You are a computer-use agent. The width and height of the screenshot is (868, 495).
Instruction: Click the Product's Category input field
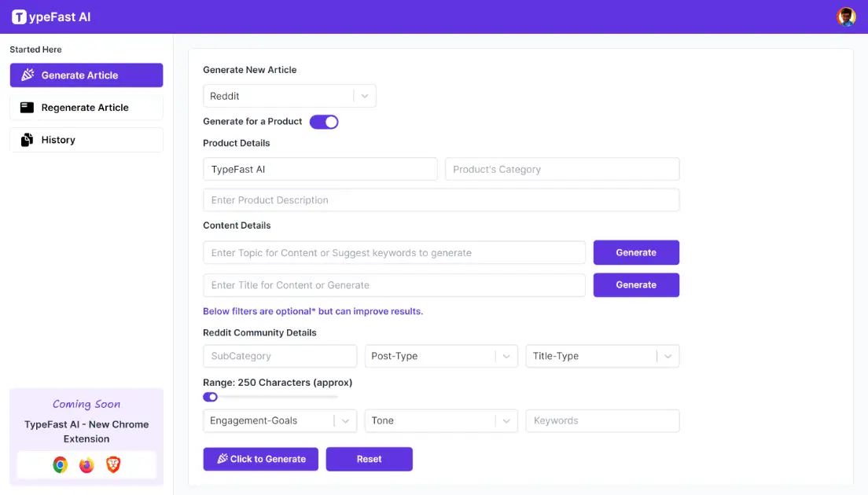[x=562, y=169]
